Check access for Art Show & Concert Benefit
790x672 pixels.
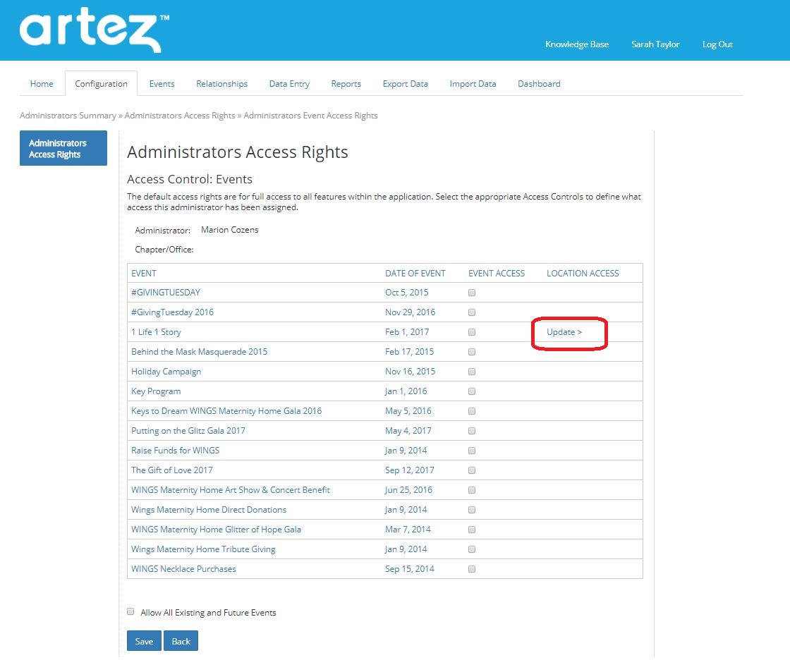tap(472, 489)
